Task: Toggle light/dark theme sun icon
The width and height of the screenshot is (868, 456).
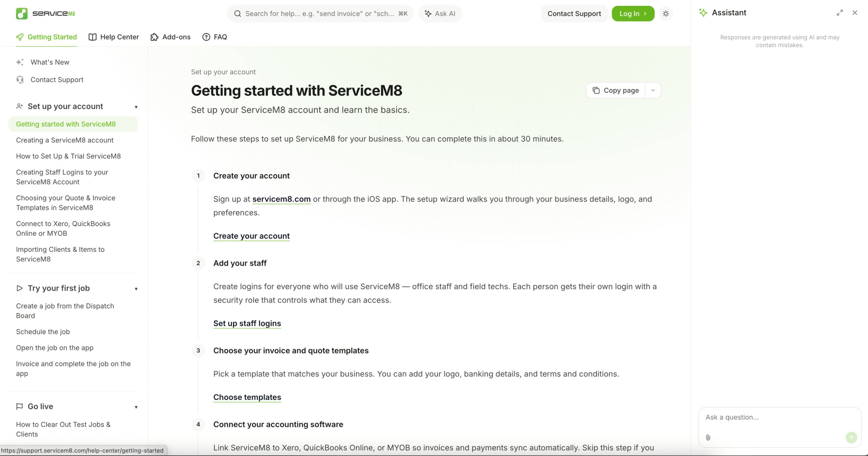Action: pos(666,14)
